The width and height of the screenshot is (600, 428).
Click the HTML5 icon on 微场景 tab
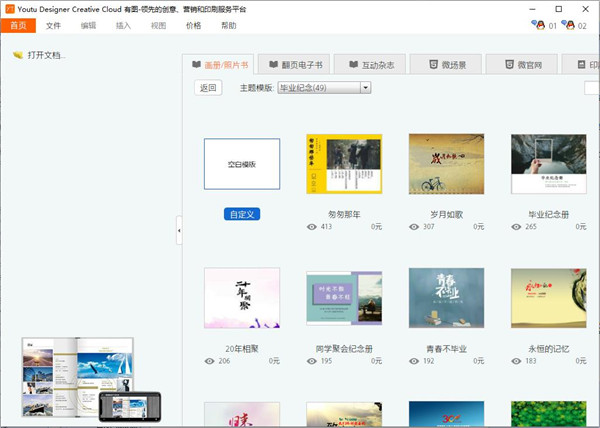pos(431,64)
